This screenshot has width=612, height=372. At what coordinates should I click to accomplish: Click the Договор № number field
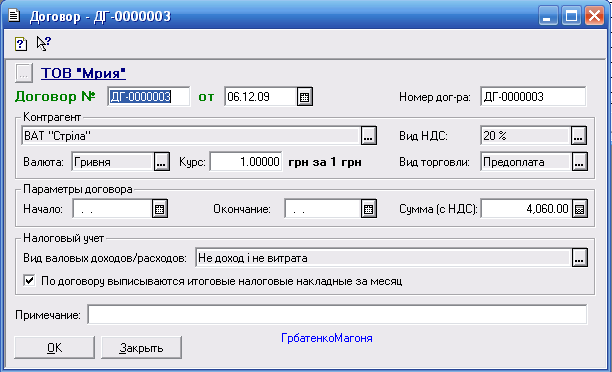(148, 97)
